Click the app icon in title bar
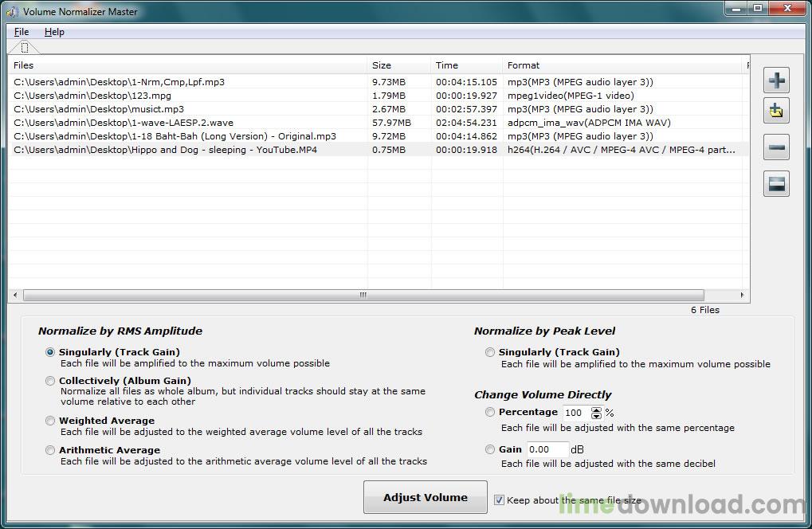 click(11, 11)
